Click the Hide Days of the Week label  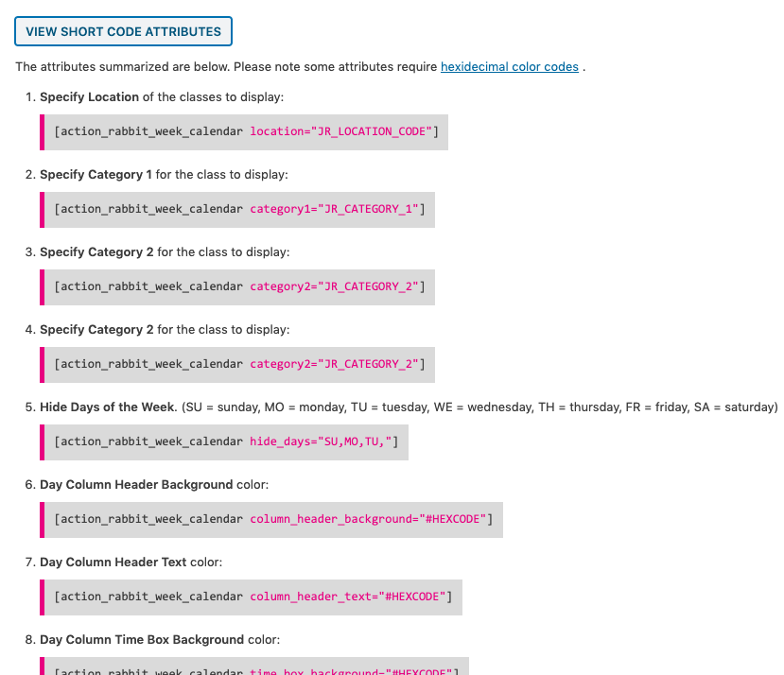tap(108, 407)
